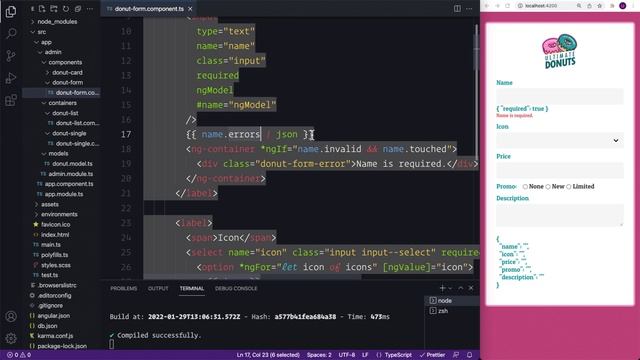
Task: Reload the browser page
Action: pyautogui.click(x=507, y=6)
